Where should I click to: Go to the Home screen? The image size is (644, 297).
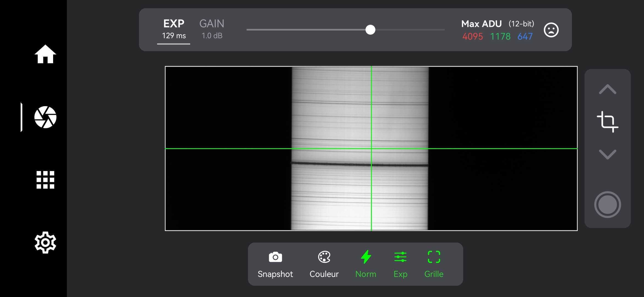pos(45,54)
